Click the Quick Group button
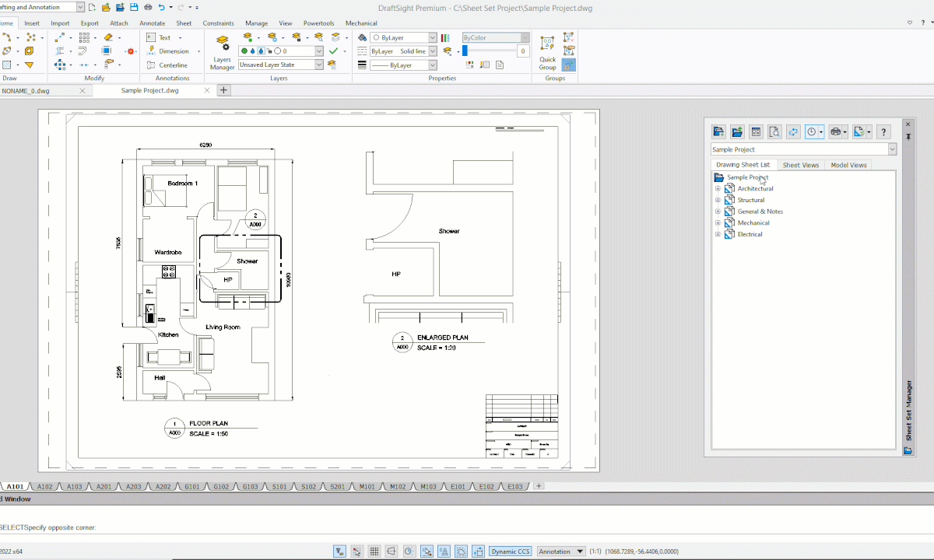 [x=548, y=52]
